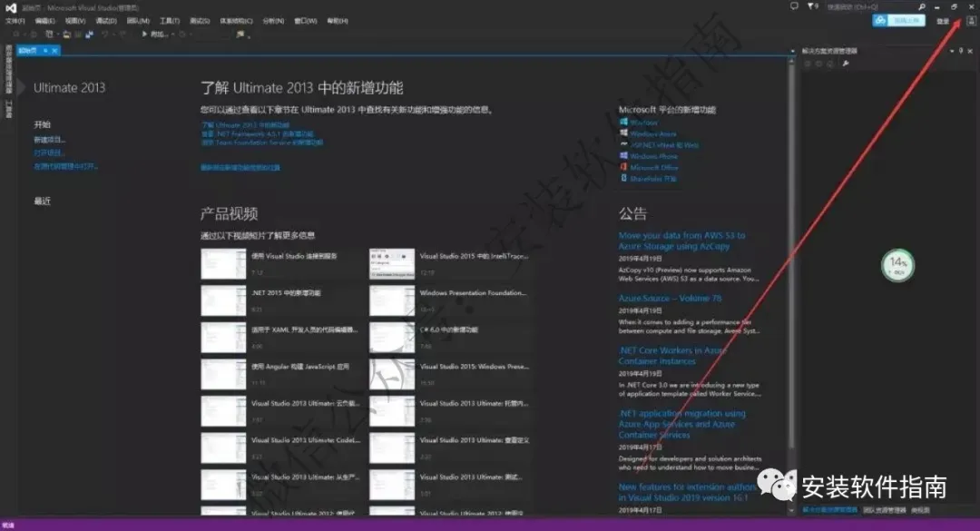The width and height of the screenshot is (980, 531).
Task: Open Solution Explorer window options dropdown
Action: pos(952,51)
